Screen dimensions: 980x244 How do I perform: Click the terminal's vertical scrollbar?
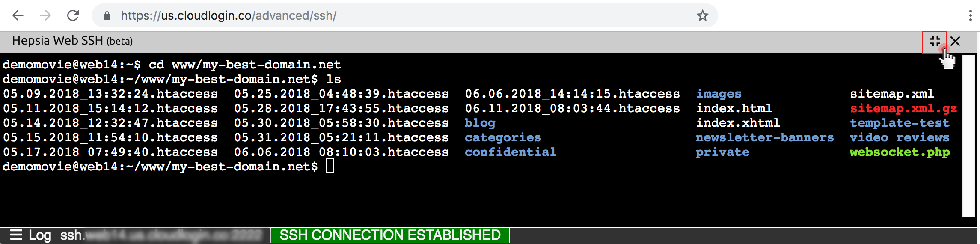coord(968,135)
